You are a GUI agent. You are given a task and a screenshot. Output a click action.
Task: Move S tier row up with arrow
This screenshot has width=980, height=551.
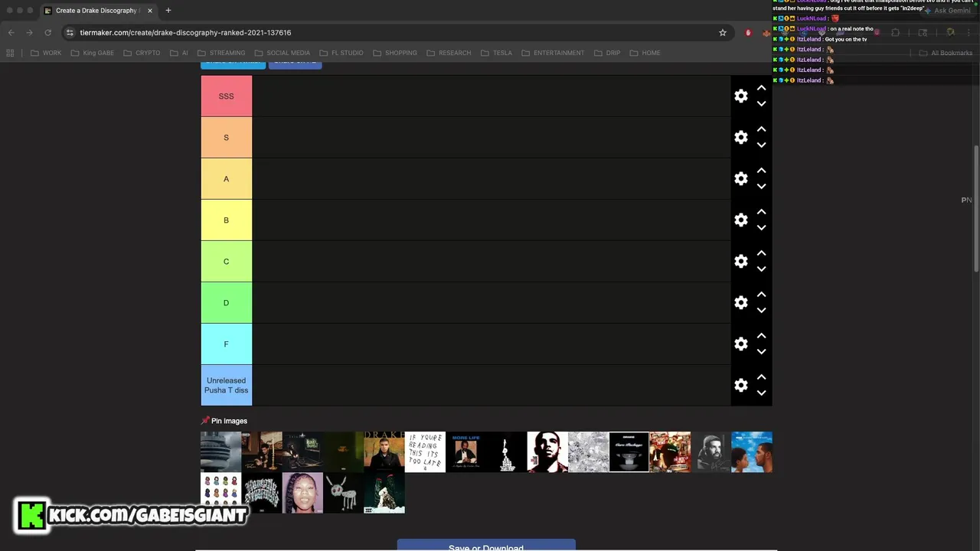click(761, 129)
